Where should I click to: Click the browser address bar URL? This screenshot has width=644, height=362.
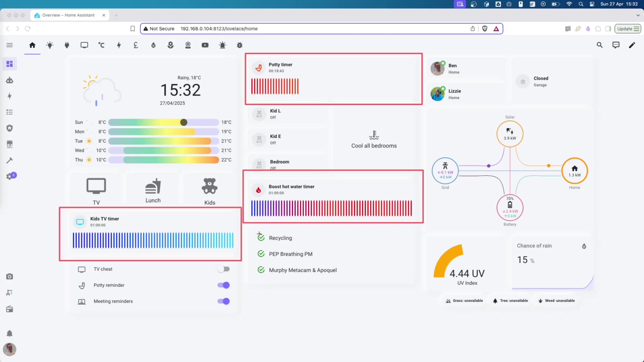coord(219,29)
